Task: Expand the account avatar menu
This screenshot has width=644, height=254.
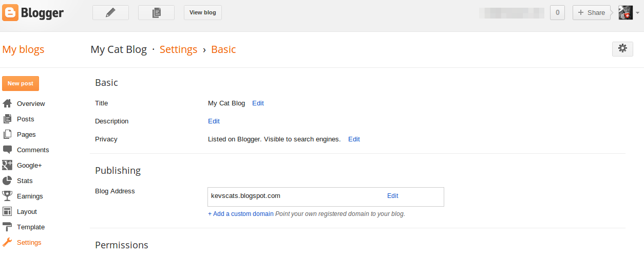Action: 629,13
